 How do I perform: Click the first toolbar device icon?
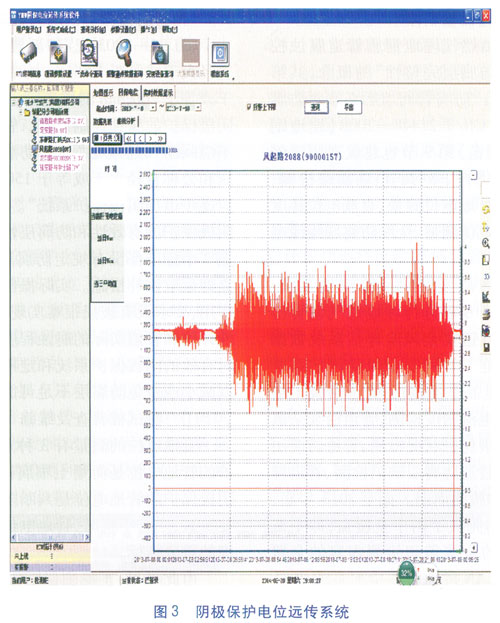click(28, 53)
